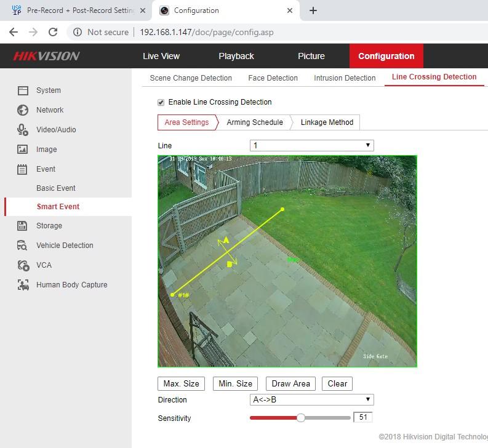Click the Video/Audio microphone icon
488x448 pixels.
click(23, 130)
